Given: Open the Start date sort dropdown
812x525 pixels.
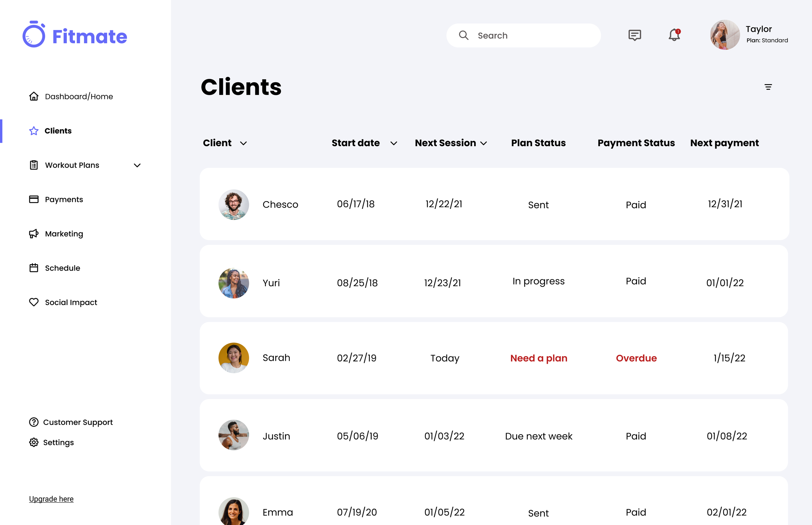Looking at the screenshot, I should (x=394, y=144).
